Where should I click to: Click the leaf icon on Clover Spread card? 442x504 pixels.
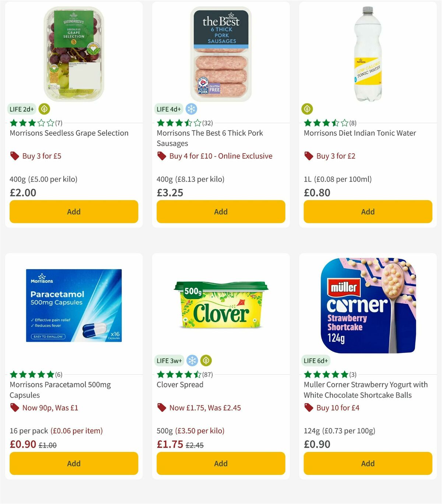(205, 360)
